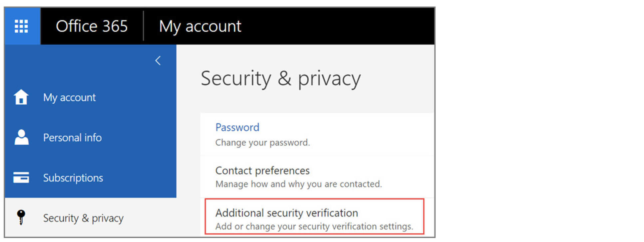Screen dimensions: 644x242
Task: Open the app launcher waffle icon
Action: pos(21,26)
